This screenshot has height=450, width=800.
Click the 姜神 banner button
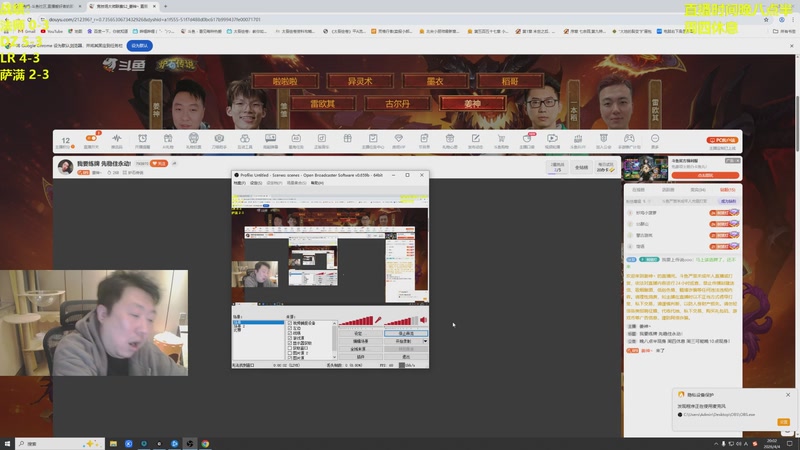[472, 104]
